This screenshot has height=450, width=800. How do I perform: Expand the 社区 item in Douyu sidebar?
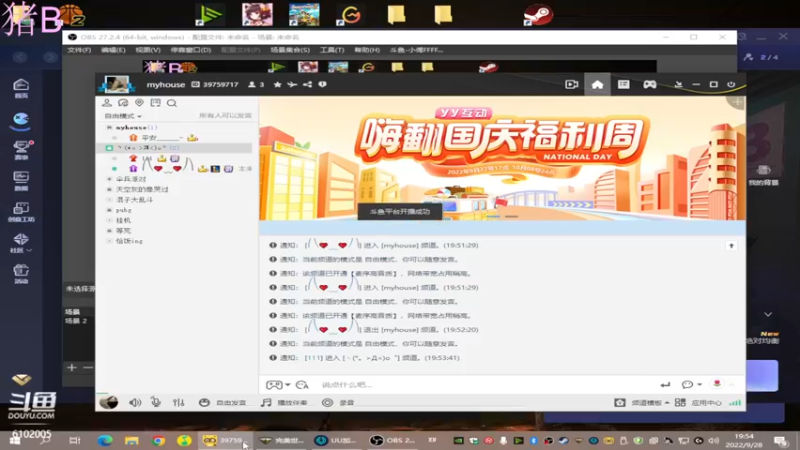tap(21, 243)
